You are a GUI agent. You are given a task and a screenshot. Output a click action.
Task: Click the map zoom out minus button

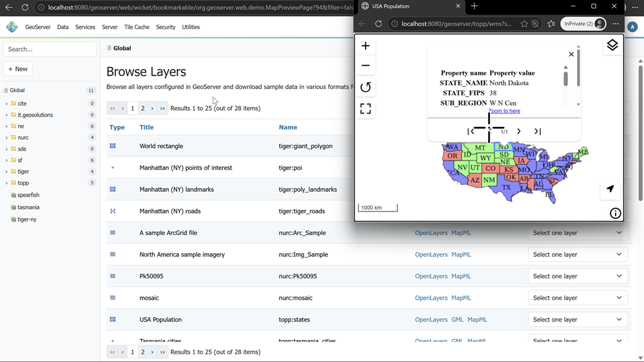click(365, 66)
